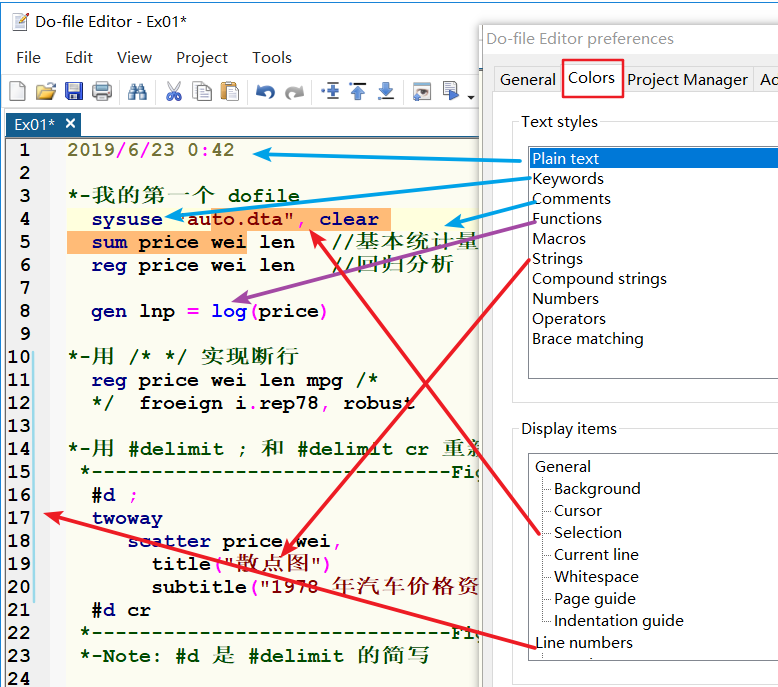Save the do-file with the floppy icon

pos(74,91)
